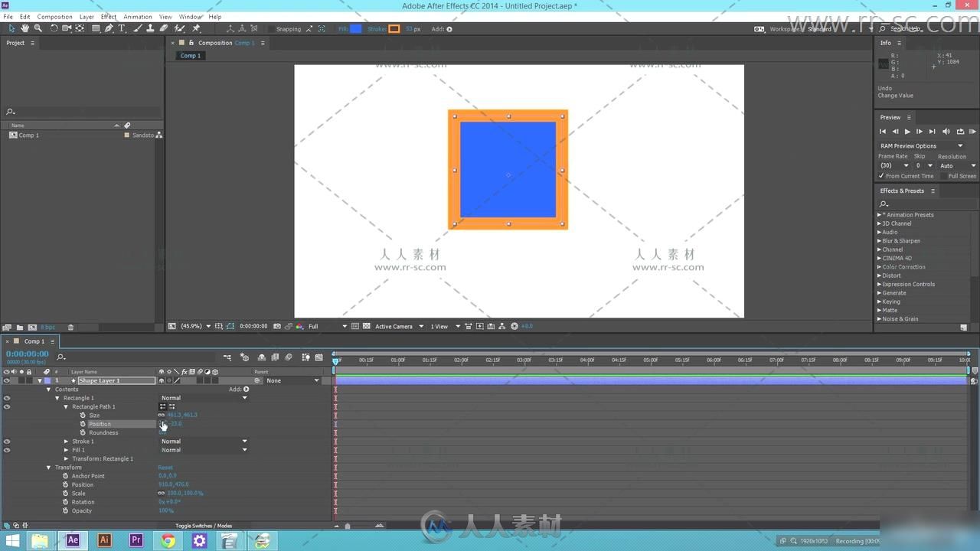This screenshot has width=980, height=551.
Task: Open the Animation menu
Action: point(138,16)
